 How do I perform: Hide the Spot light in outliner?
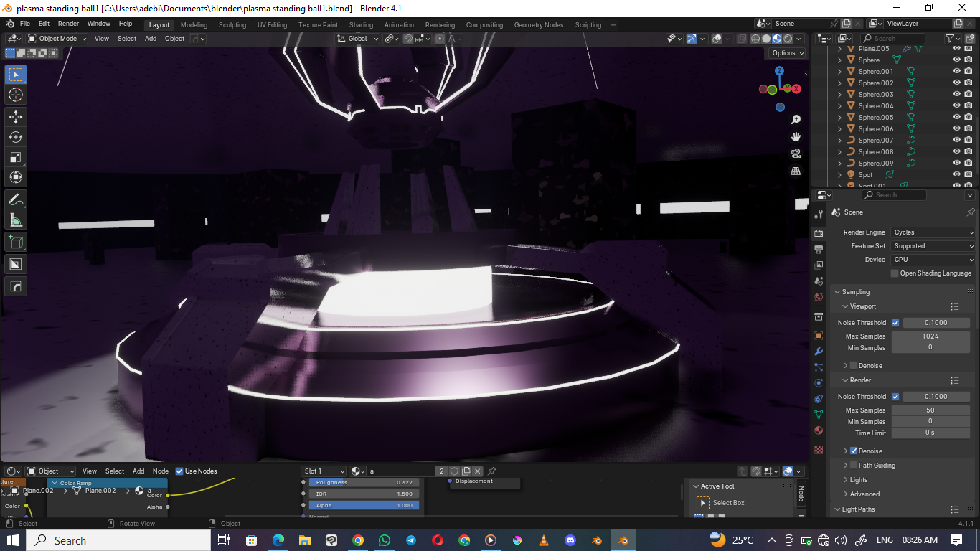pos(956,175)
